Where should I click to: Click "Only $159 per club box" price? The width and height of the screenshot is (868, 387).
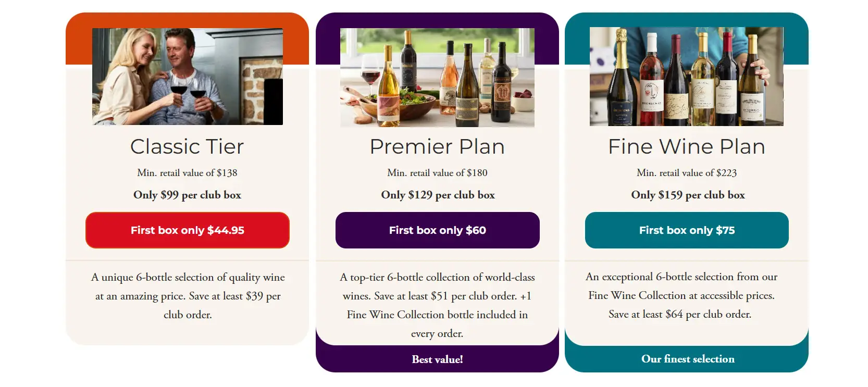coord(688,195)
